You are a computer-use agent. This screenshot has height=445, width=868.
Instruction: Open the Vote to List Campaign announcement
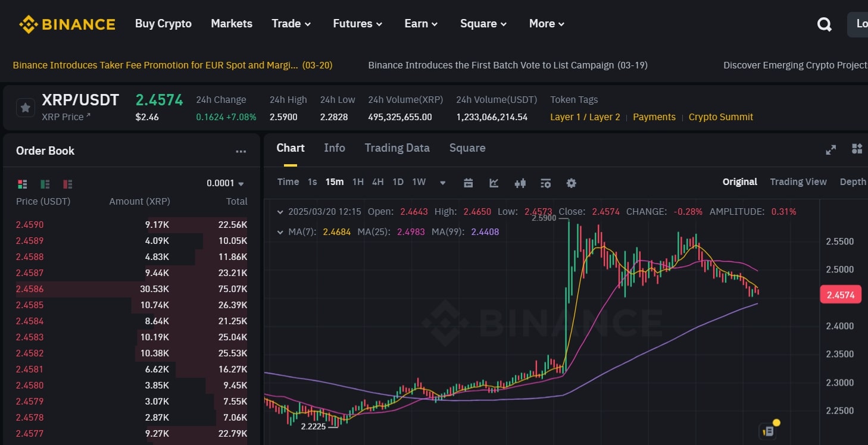click(x=508, y=65)
